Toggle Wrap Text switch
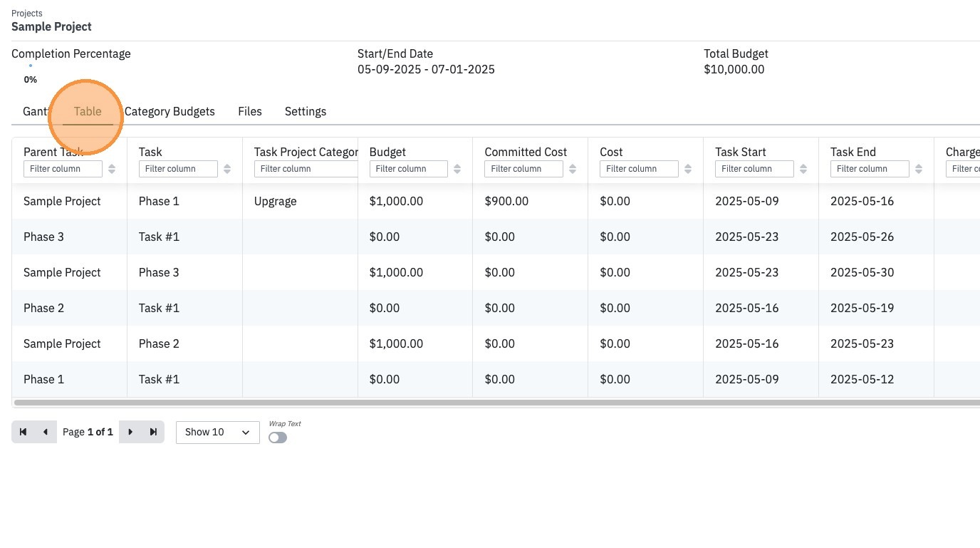The image size is (980, 548). (278, 438)
